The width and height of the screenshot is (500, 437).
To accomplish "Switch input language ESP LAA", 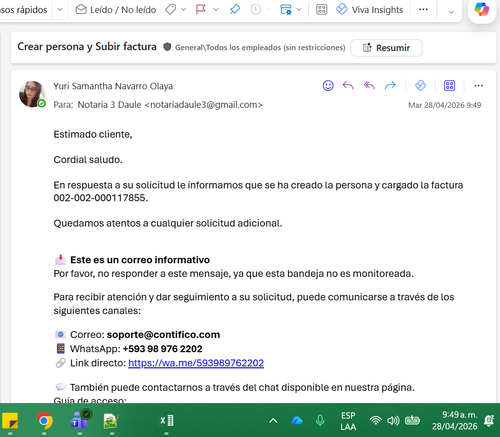I will [x=348, y=421].
